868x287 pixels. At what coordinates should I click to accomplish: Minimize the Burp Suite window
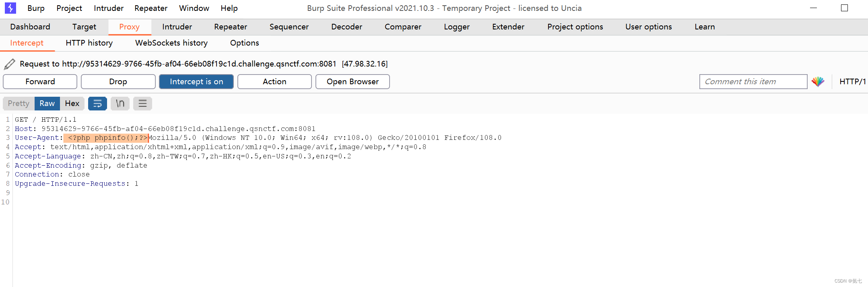(813, 8)
